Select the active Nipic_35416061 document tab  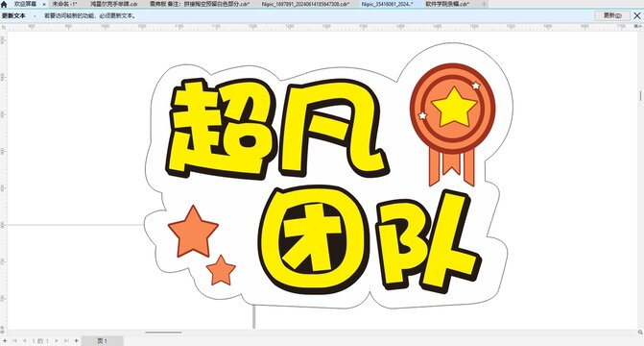coord(387,4)
